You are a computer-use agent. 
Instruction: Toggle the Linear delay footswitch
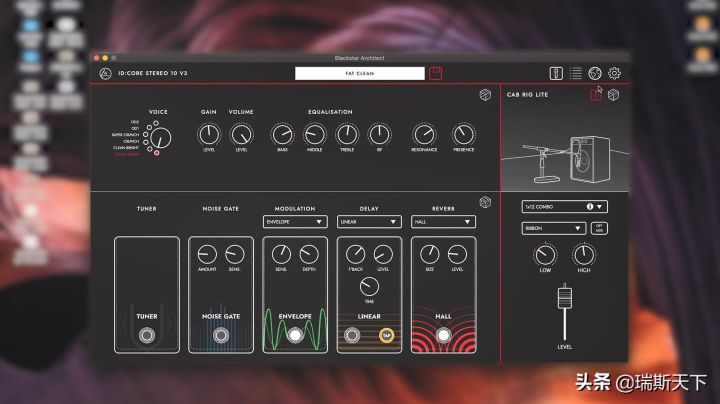(352, 336)
